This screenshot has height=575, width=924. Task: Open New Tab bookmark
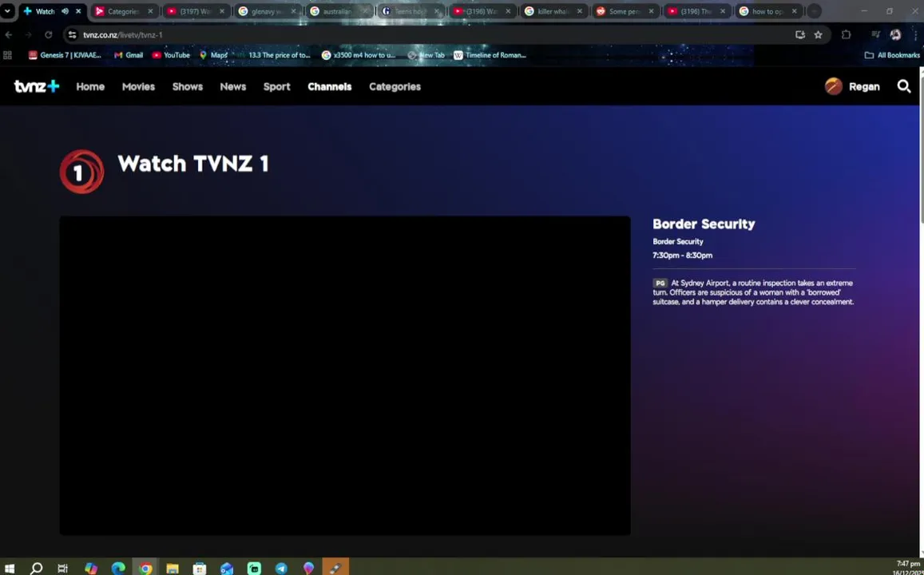(x=426, y=55)
